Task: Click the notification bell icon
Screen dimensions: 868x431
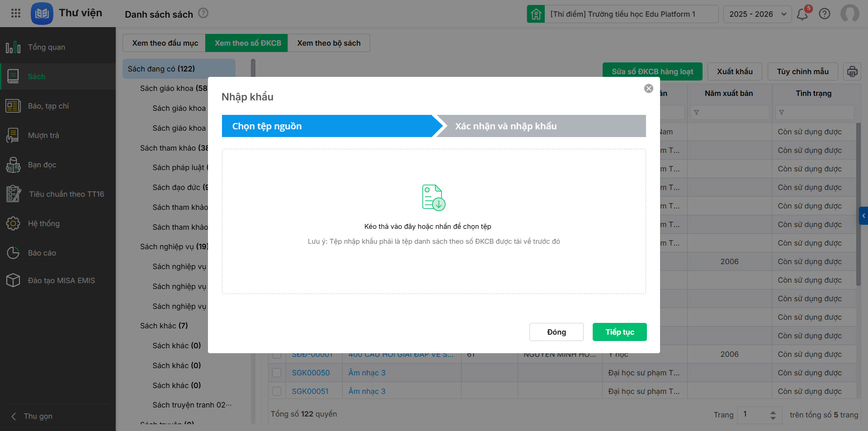Action: [x=802, y=14]
